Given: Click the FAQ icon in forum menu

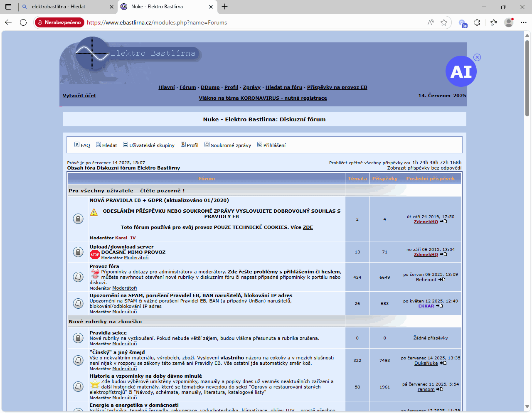Looking at the screenshot, I should click(x=77, y=145).
